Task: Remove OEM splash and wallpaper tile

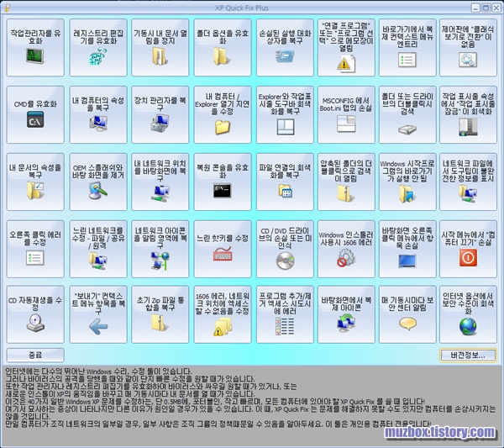Action: pos(98,182)
